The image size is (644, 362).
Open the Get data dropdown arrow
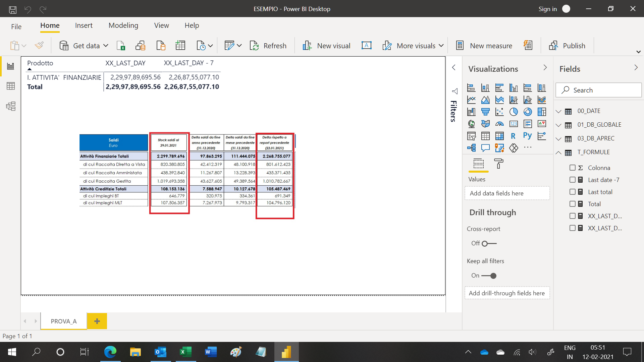click(x=106, y=46)
